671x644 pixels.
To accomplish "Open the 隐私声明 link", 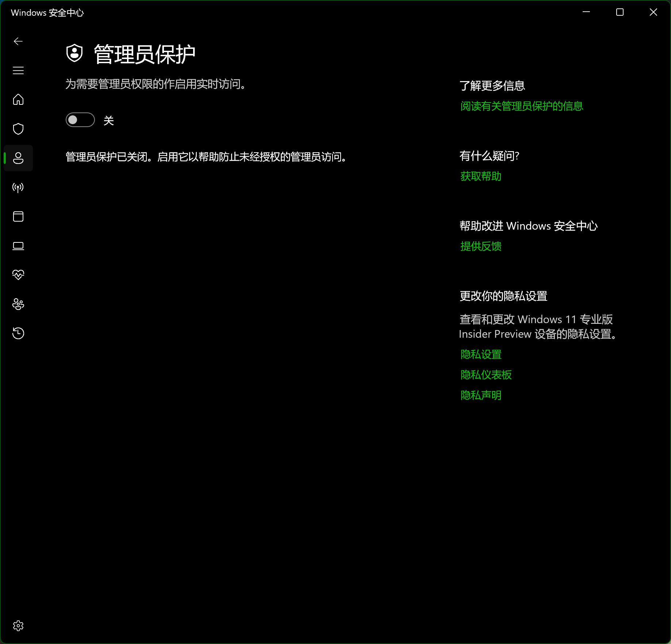I will point(480,395).
